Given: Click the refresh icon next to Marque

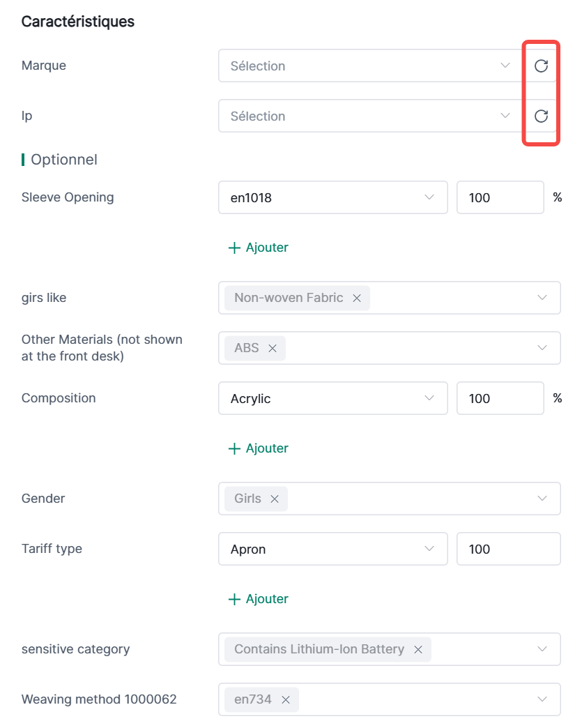Looking at the screenshot, I should 541,66.
